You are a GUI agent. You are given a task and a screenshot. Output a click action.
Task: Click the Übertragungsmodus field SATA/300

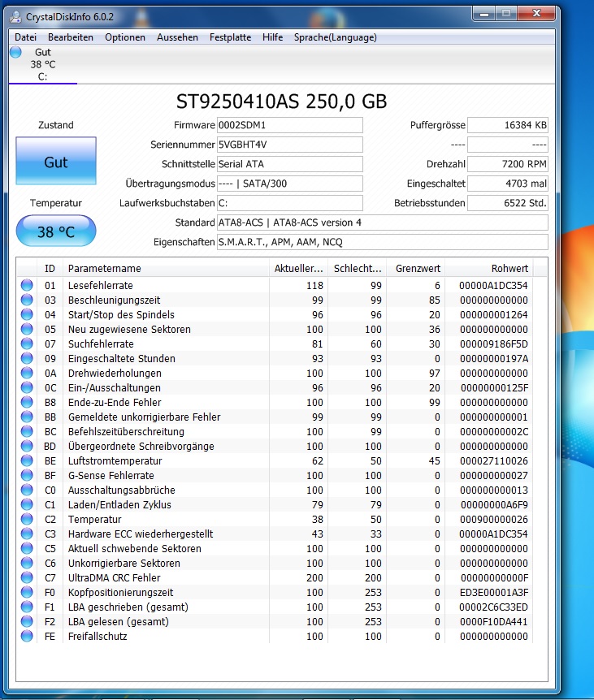[x=290, y=184]
